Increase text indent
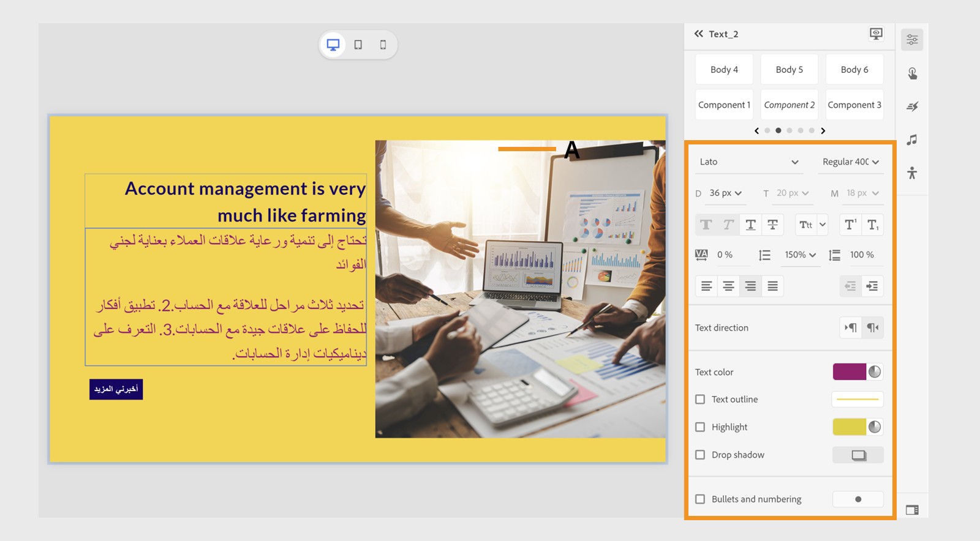The width and height of the screenshot is (980, 541). [x=872, y=286]
